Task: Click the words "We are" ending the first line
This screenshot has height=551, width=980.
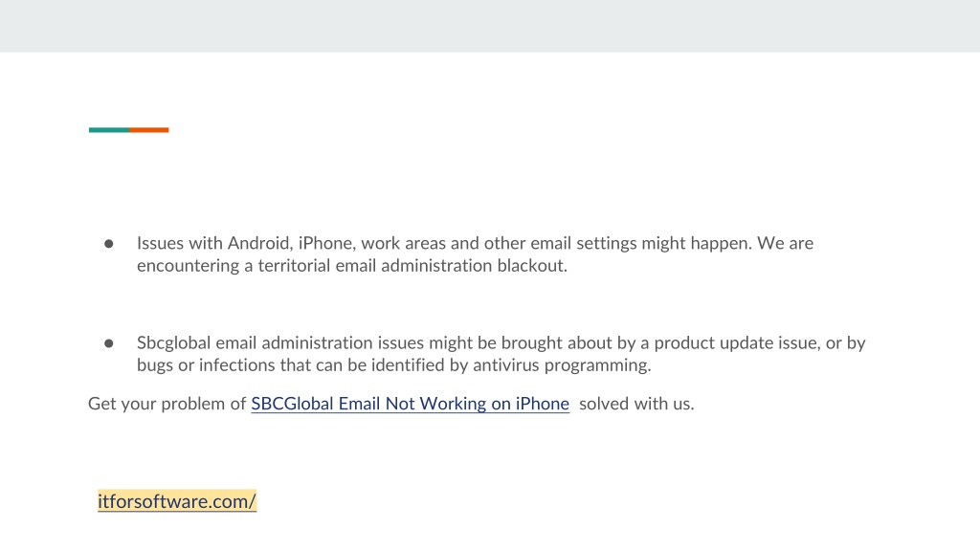Action: (785, 243)
